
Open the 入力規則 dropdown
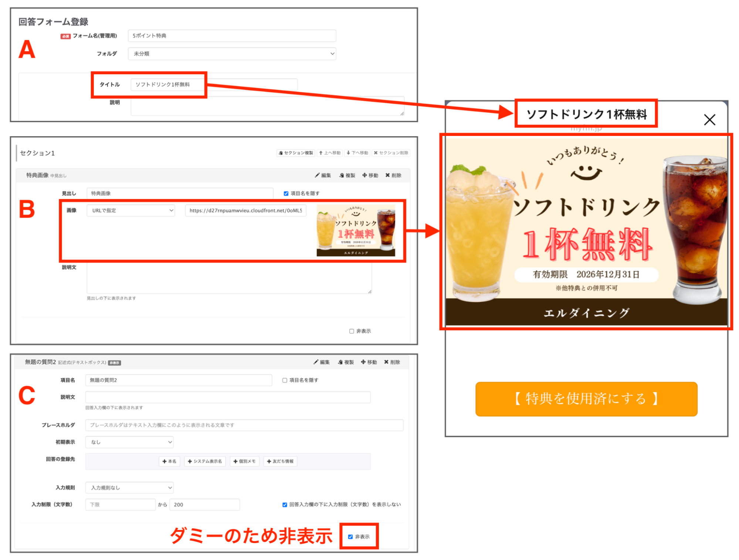[129, 488]
